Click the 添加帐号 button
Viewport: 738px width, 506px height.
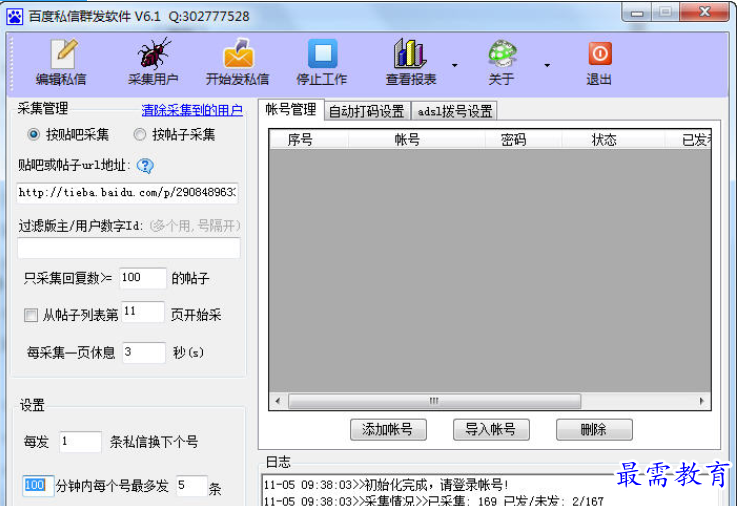click(388, 429)
